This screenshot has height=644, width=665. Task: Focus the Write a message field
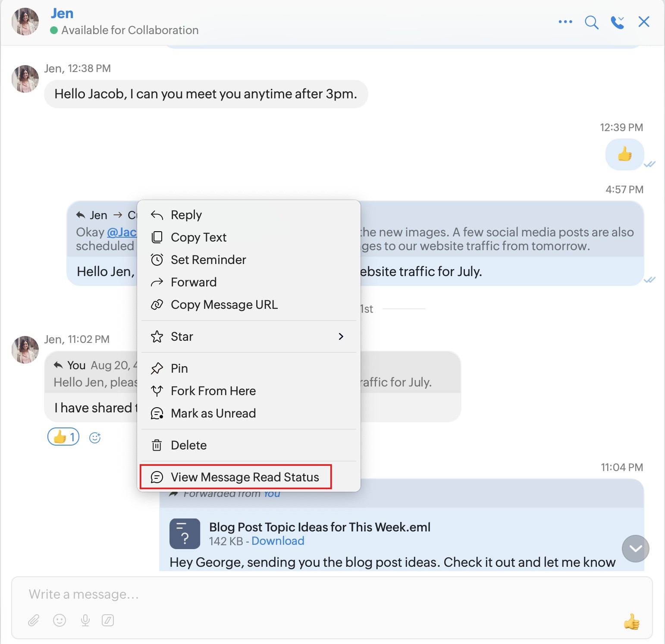coord(302,594)
